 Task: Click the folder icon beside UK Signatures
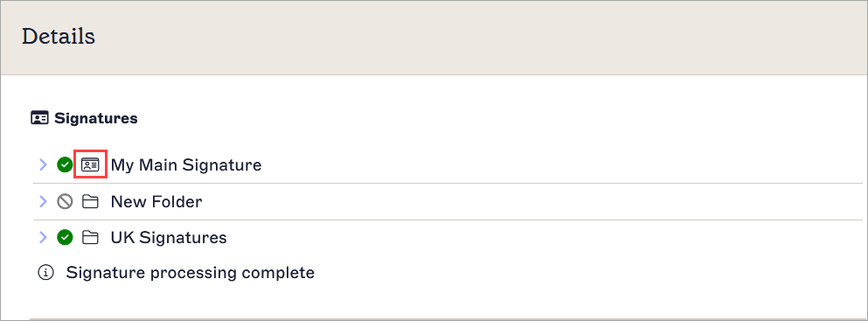pos(90,238)
